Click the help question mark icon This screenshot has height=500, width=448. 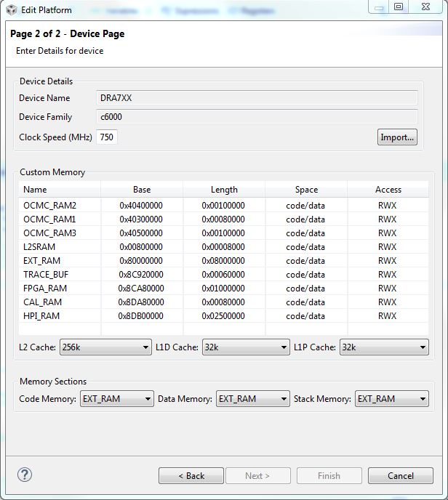(25, 475)
